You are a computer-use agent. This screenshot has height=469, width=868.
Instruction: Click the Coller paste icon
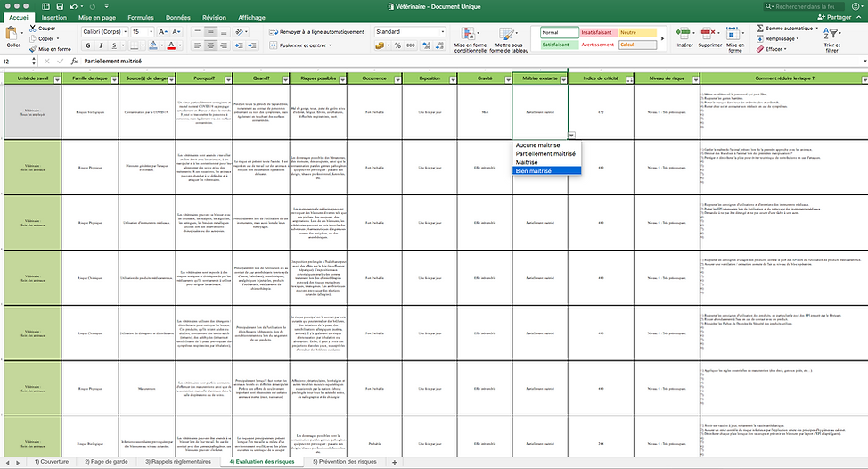tap(12, 35)
